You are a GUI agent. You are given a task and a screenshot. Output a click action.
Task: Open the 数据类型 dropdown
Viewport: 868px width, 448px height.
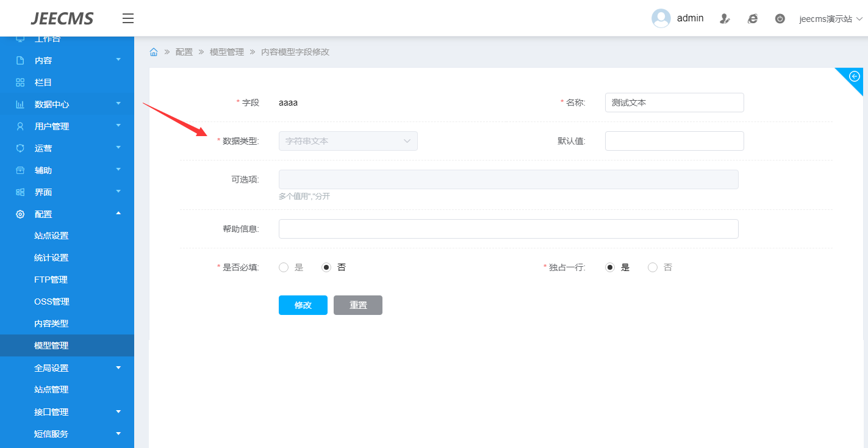tap(348, 141)
